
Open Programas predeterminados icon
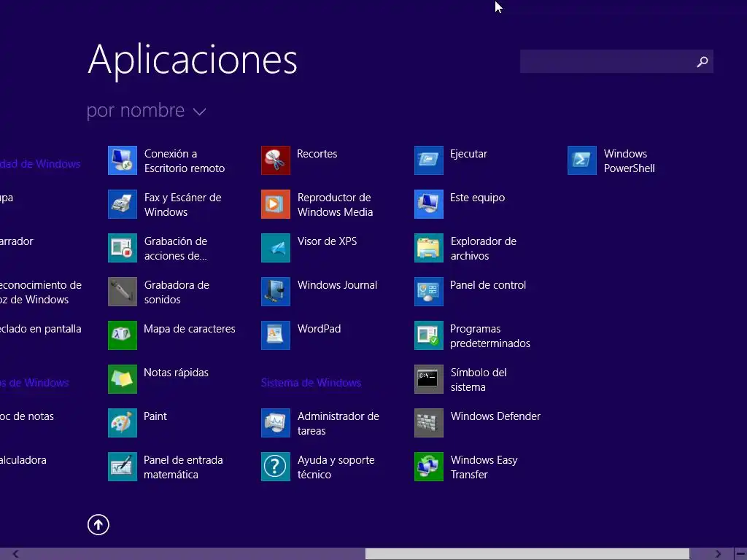[429, 335]
